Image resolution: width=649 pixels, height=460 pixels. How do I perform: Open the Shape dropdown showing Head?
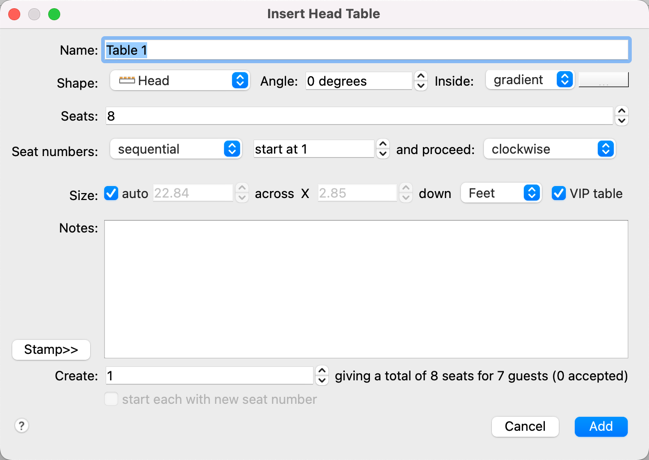(180, 81)
